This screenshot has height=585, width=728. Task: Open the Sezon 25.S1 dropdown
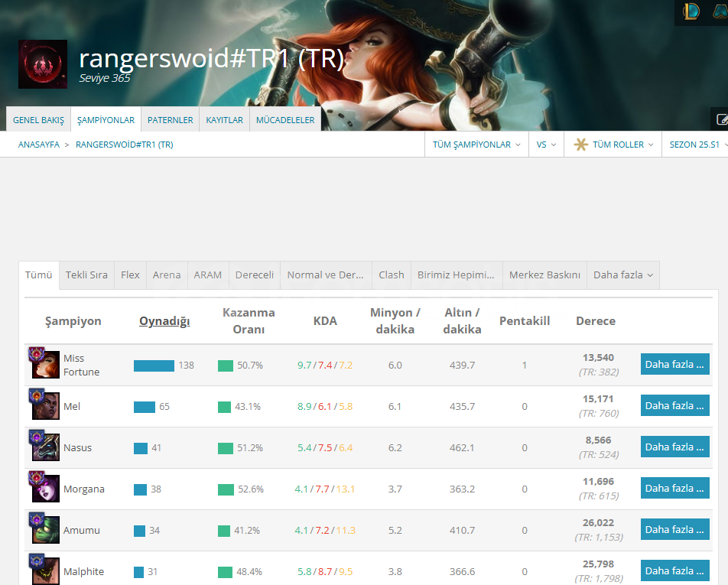[696, 145]
